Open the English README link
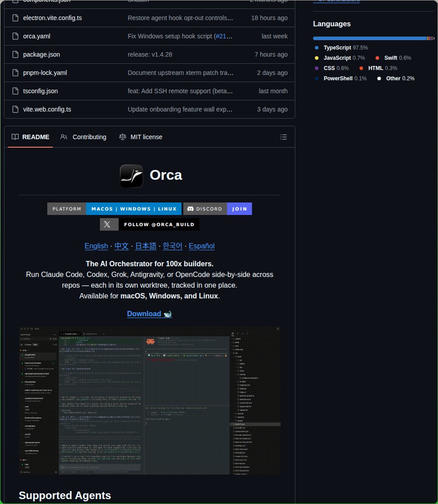The width and height of the screenshot is (438, 504). click(96, 246)
